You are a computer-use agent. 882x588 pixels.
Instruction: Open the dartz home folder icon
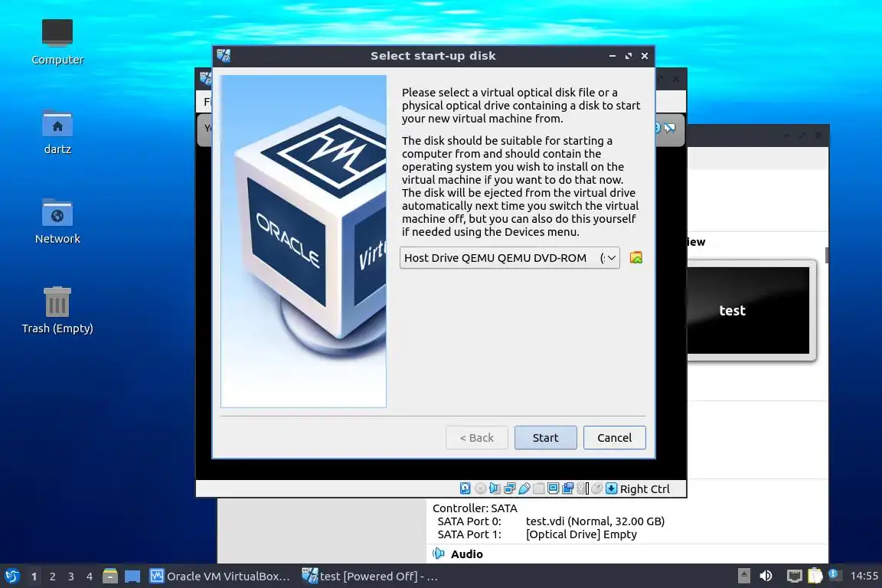pos(57,132)
